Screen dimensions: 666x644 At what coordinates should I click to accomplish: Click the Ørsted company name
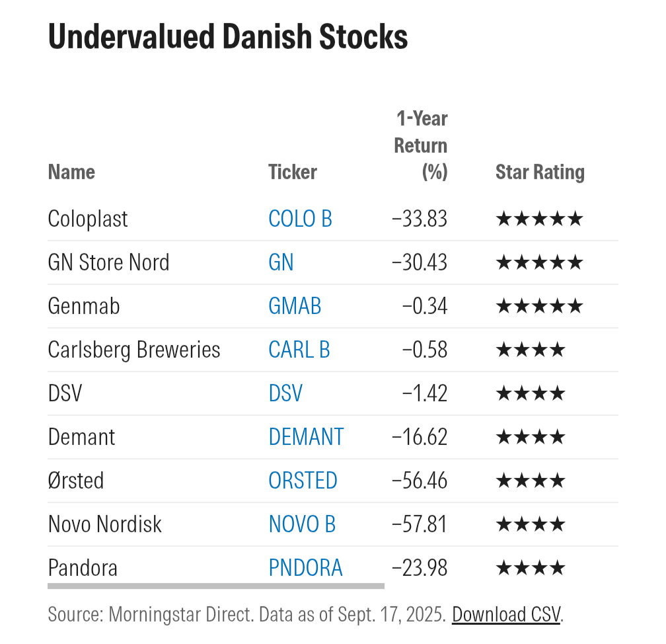click(75, 481)
